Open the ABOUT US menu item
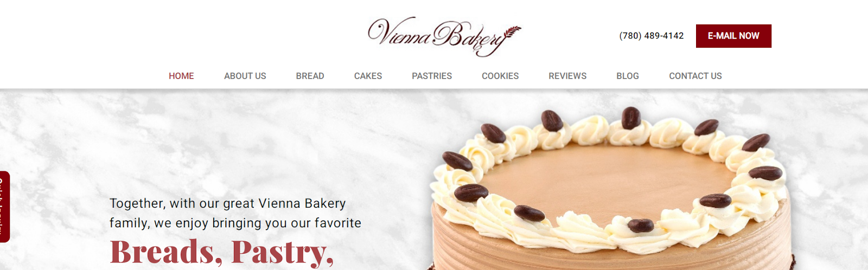 (x=245, y=76)
